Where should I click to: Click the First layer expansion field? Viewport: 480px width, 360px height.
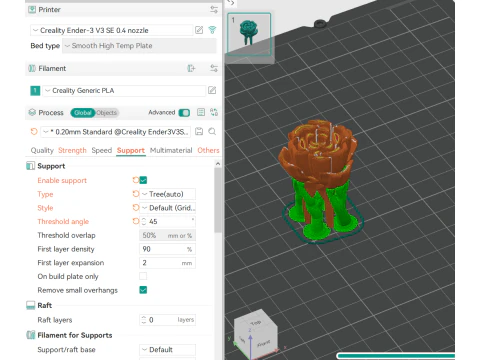pyautogui.click(x=167, y=263)
